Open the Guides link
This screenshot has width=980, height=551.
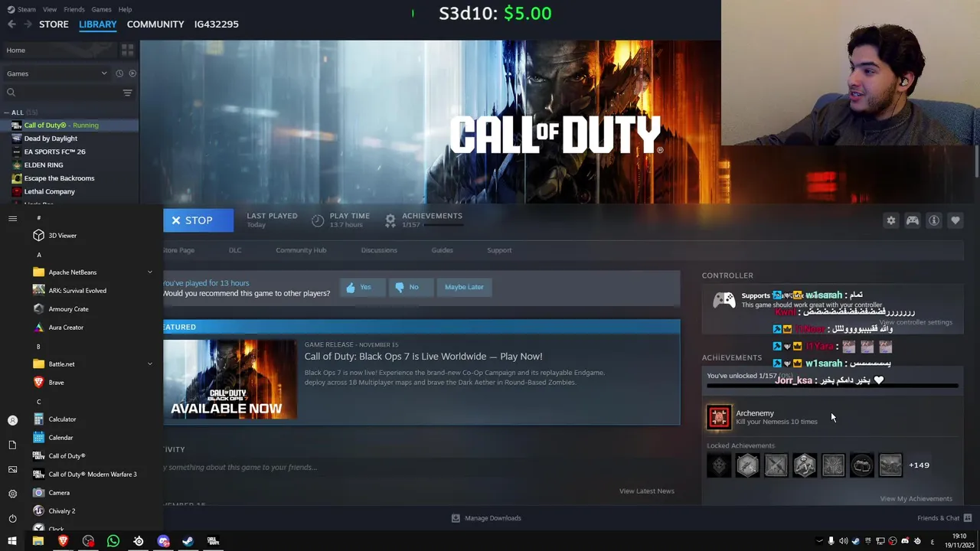pos(442,250)
